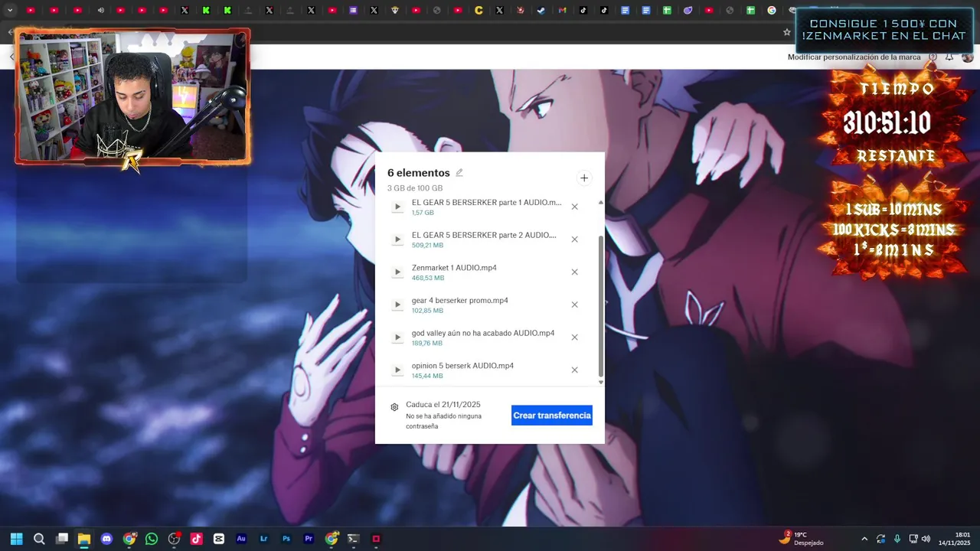
Task: Open CapCut from the taskbar
Action: [x=219, y=539]
